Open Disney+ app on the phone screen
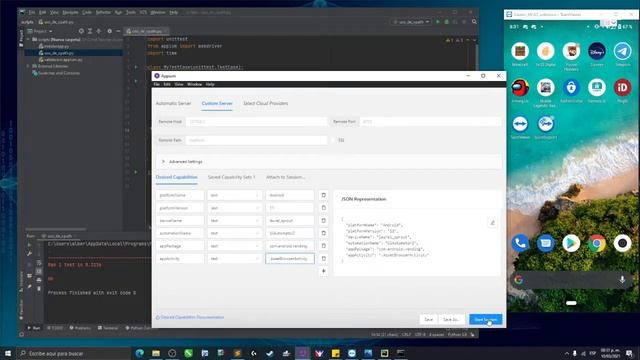640x360 pixels. pyautogui.click(x=596, y=52)
